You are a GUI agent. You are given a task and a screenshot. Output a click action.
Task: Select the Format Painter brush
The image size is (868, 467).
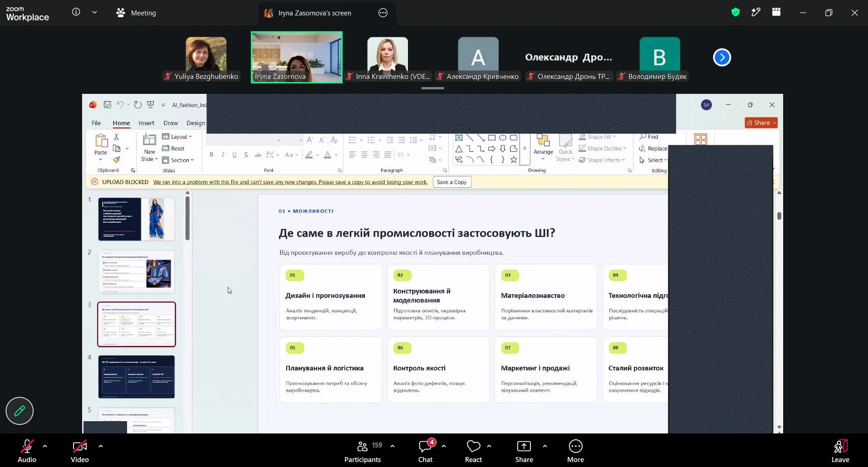(117, 160)
